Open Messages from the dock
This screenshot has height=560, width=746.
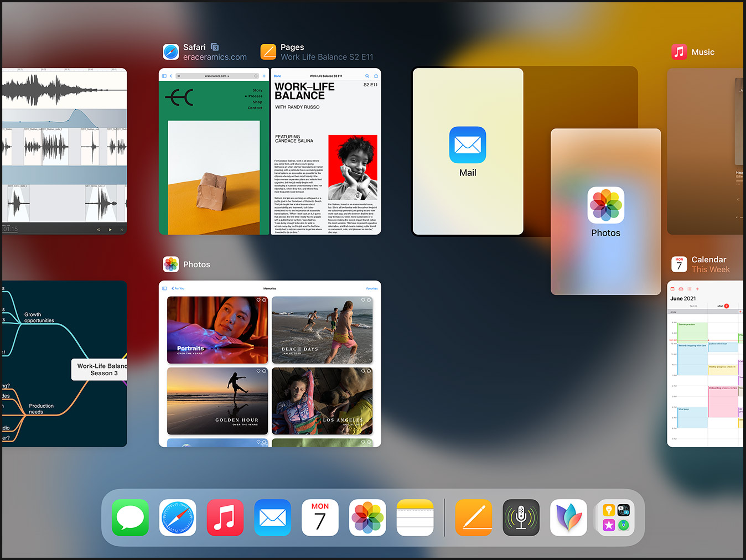tap(130, 518)
